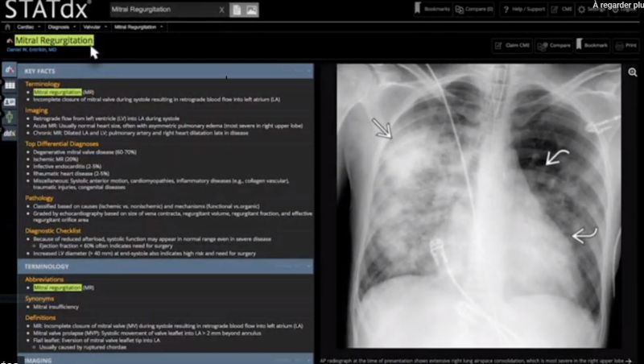Open the CME top bar button
The width and height of the screenshot is (644, 364).
point(561,9)
